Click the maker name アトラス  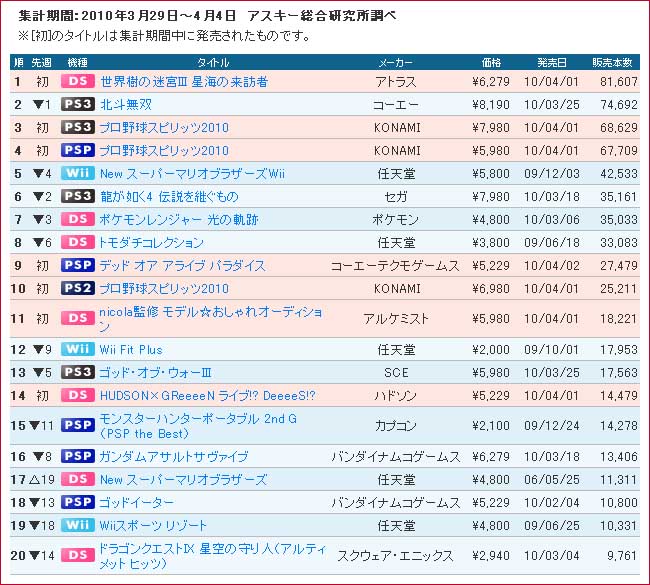click(x=395, y=82)
